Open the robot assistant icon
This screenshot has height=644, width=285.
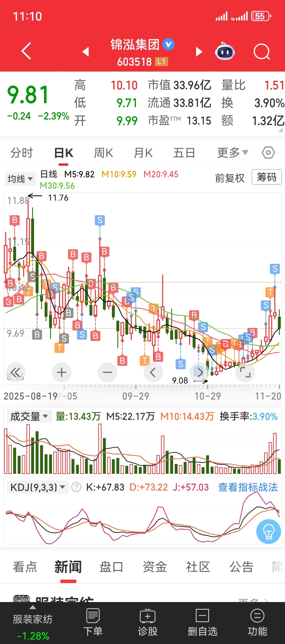point(225,51)
